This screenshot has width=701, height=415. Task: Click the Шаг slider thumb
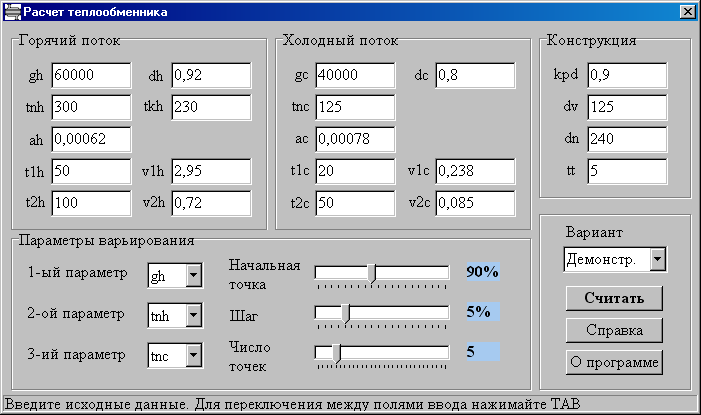pos(346,313)
